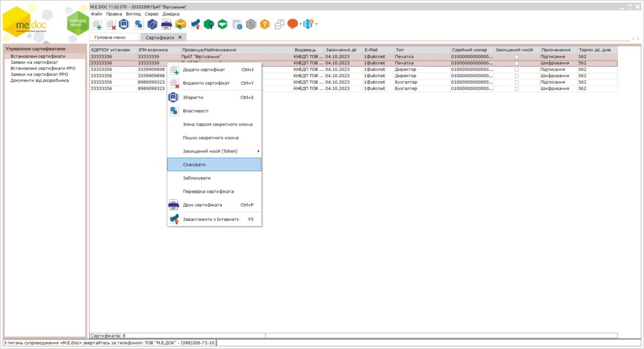
Task: Click the blue save toolbar icon
Action: (124, 24)
